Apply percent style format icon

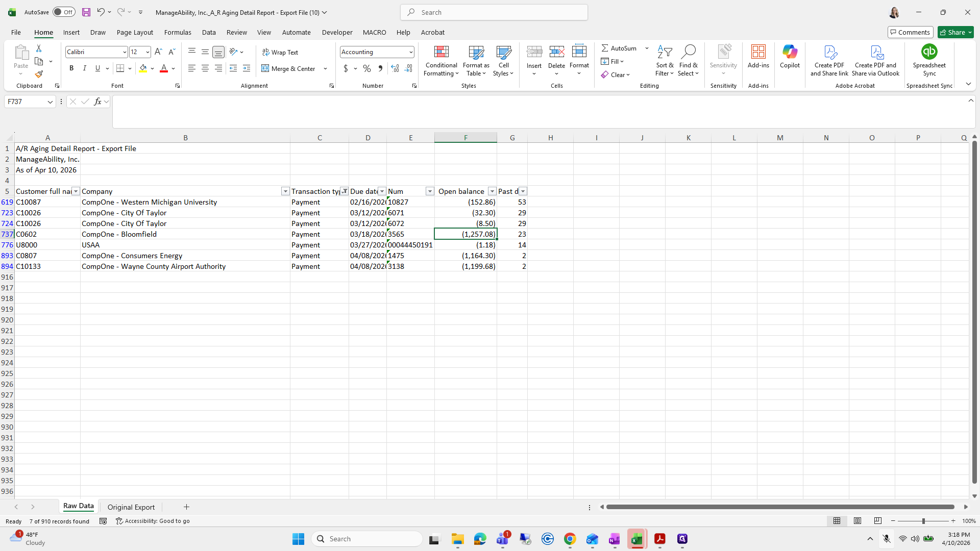coord(367,68)
